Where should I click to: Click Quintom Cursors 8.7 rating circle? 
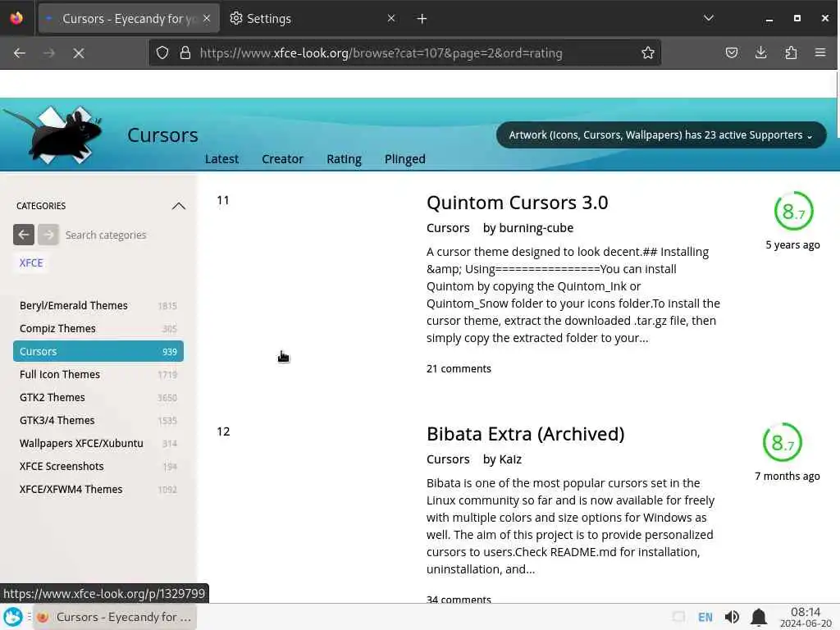point(793,211)
